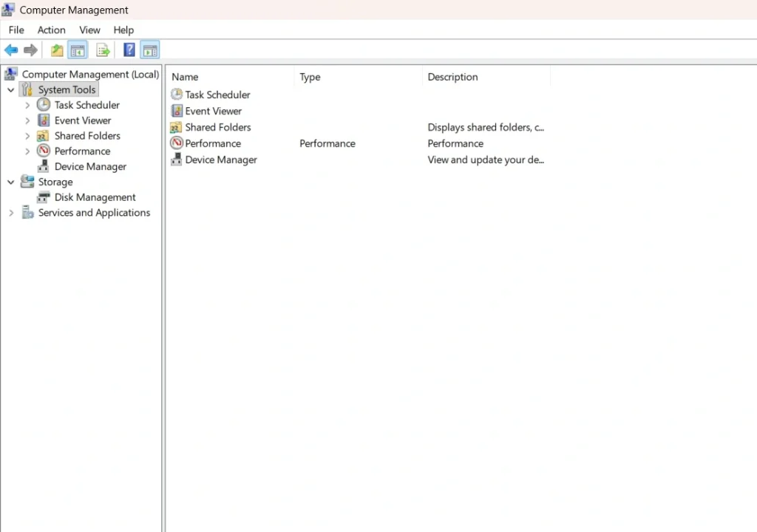Image resolution: width=757 pixels, height=532 pixels.
Task: Open the Action menu
Action: [51, 30]
